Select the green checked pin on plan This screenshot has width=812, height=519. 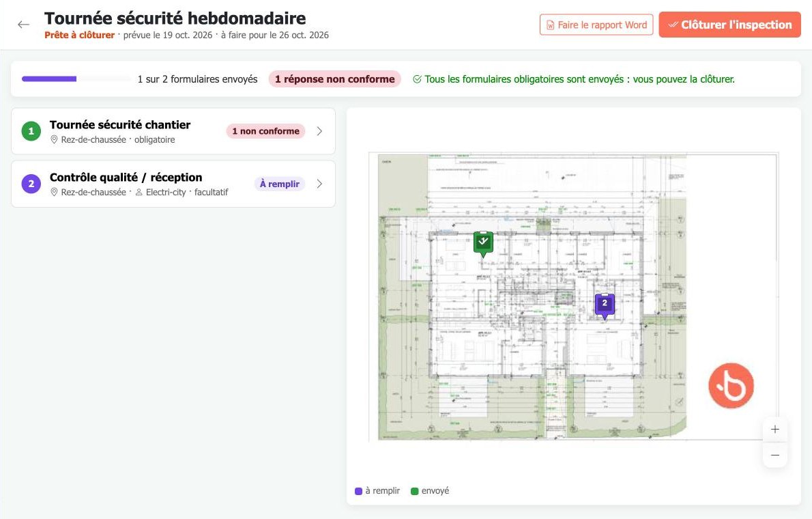483,244
